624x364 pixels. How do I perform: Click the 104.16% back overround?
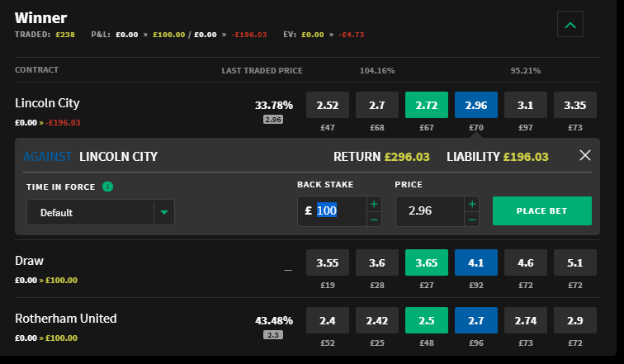click(377, 71)
